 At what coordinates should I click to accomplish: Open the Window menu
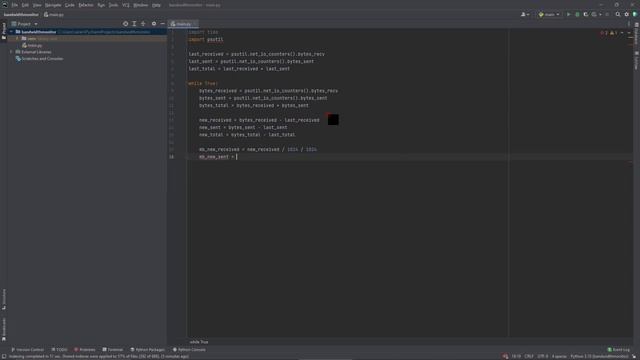(141, 5)
